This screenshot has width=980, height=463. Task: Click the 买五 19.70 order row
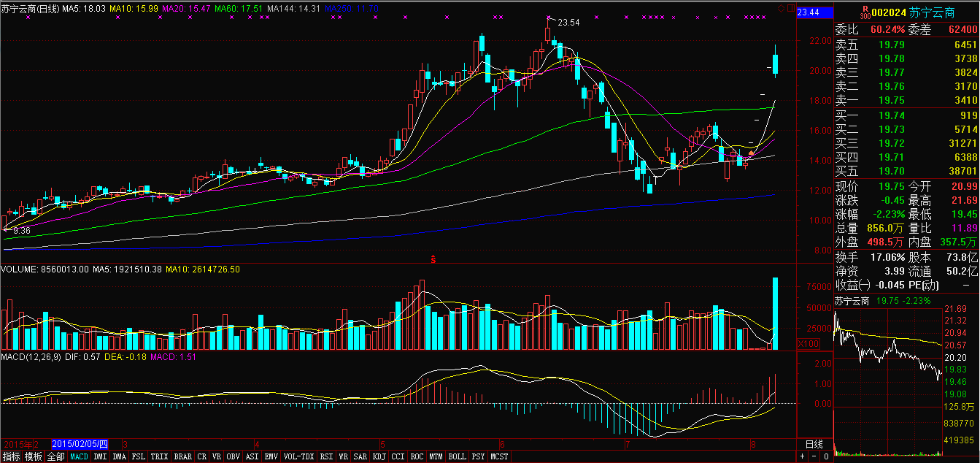pyautogui.click(x=906, y=171)
